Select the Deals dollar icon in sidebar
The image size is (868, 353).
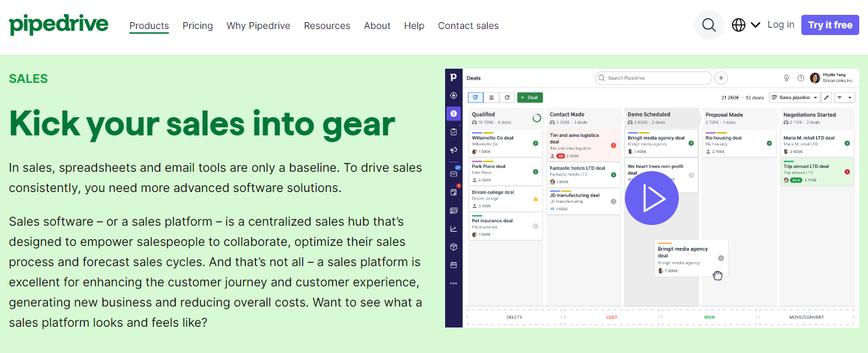pyautogui.click(x=454, y=114)
